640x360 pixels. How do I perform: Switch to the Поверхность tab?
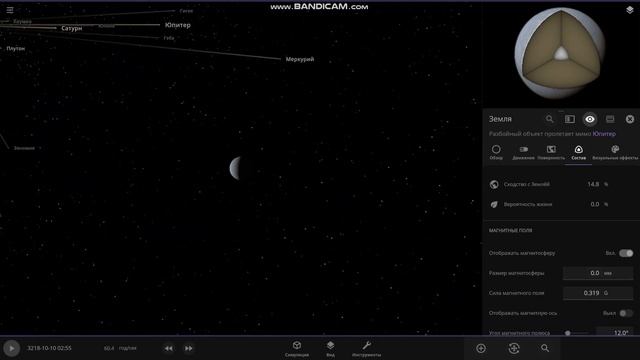coord(551,152)
